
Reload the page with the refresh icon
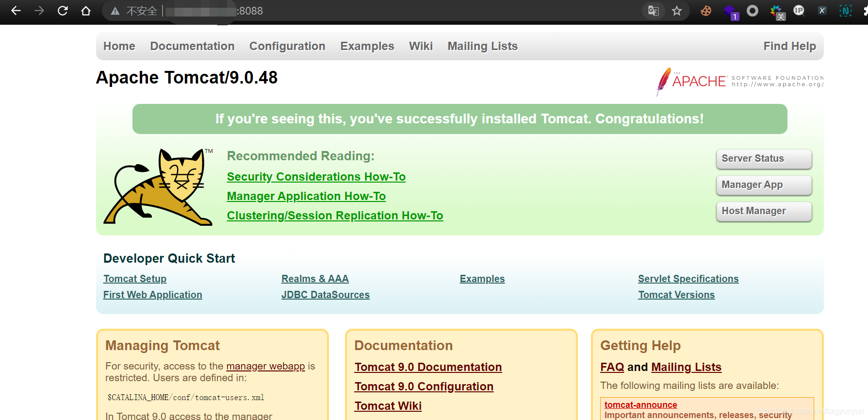tap(63, 11)
